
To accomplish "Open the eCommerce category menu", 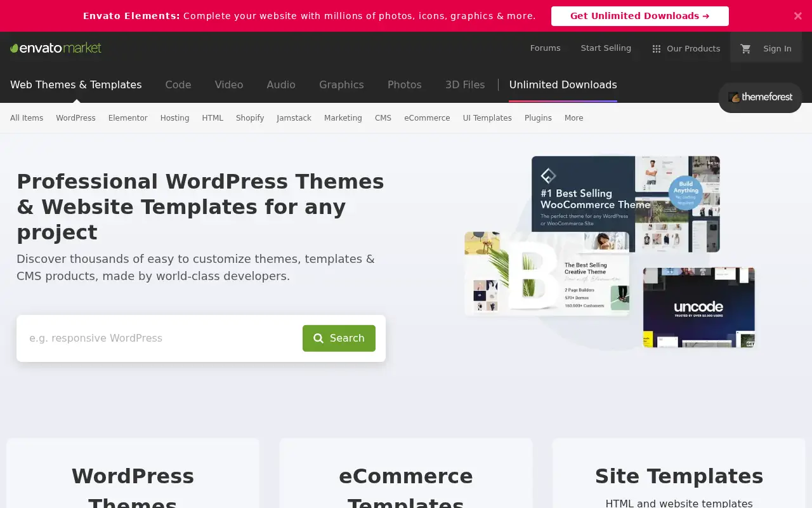I will coord(427,118).
